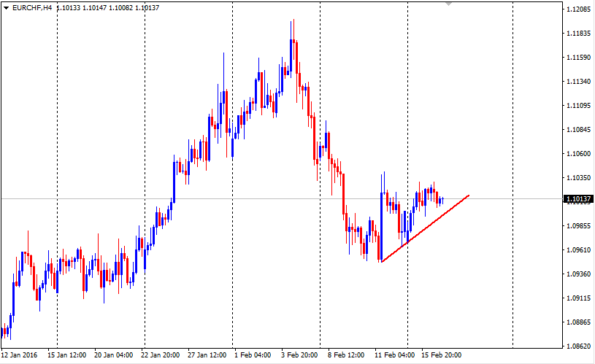Click the price scale value 1.10350
595x364 pixels.
[x=578, y=177]
